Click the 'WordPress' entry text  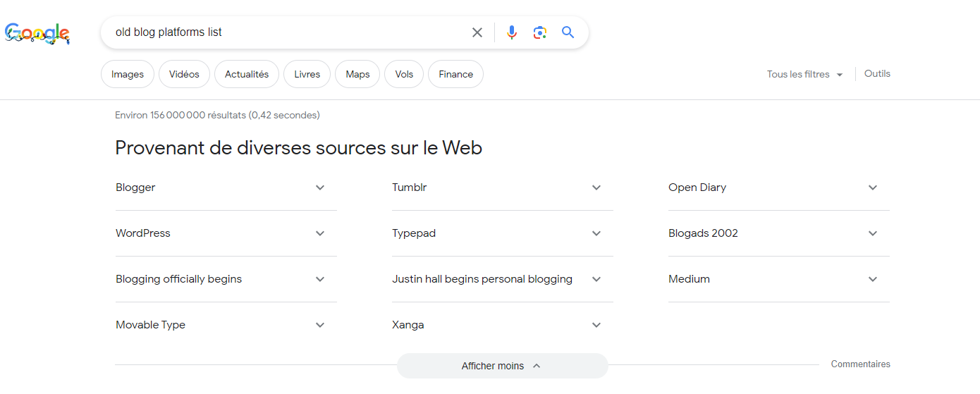click(x=143, y=233)
